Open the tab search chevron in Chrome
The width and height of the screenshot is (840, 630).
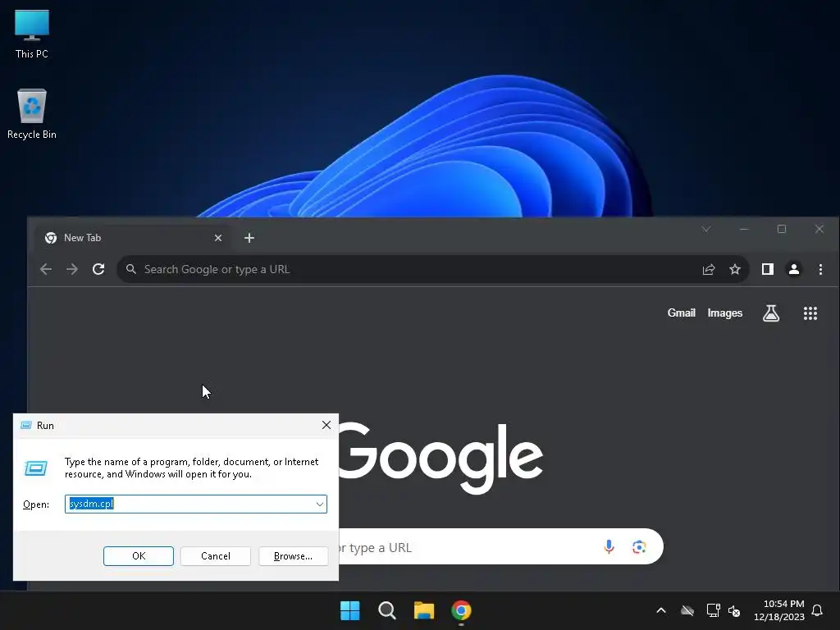pos(706,229)
